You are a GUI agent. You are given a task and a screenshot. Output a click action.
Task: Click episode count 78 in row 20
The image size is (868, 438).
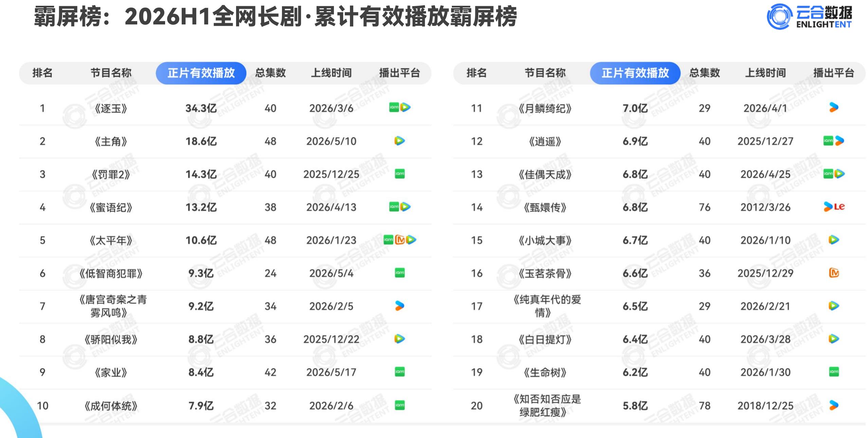coord(705,406)
